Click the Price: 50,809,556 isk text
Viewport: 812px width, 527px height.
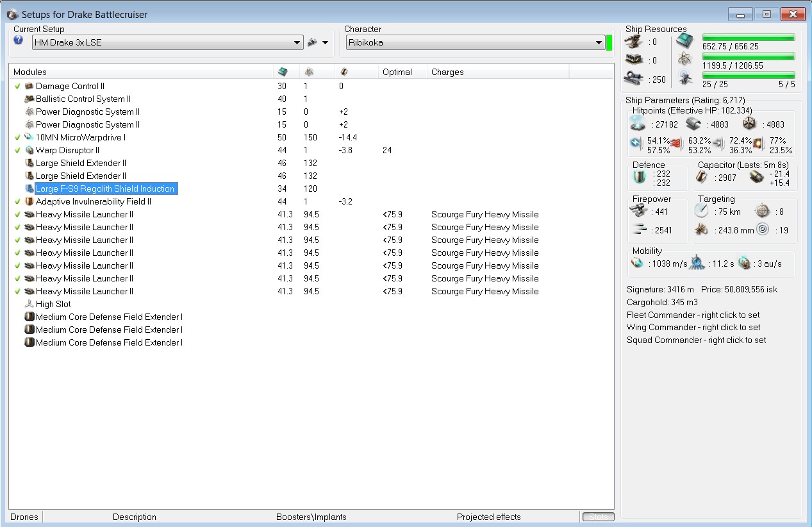[739, 290]
